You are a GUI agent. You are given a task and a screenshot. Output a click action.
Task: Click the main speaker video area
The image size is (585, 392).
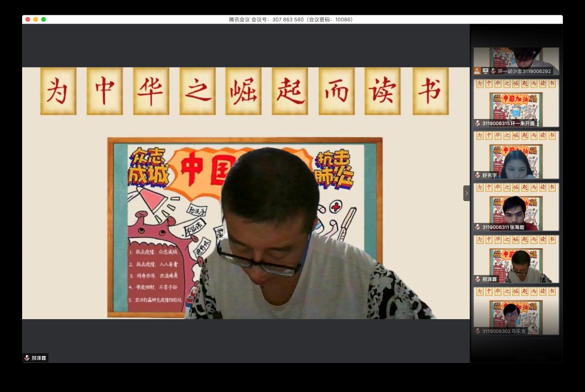246,193
